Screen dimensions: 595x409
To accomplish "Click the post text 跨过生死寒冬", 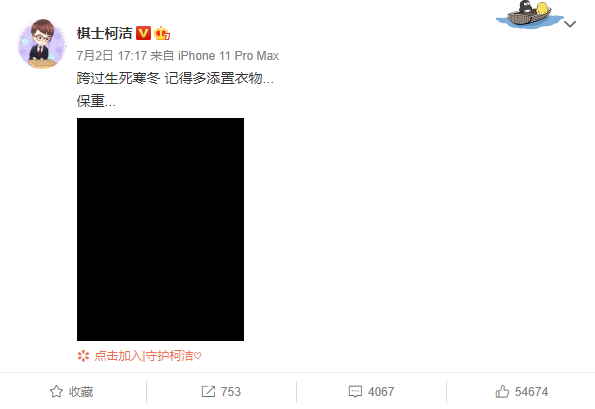I will pos(118,78).
